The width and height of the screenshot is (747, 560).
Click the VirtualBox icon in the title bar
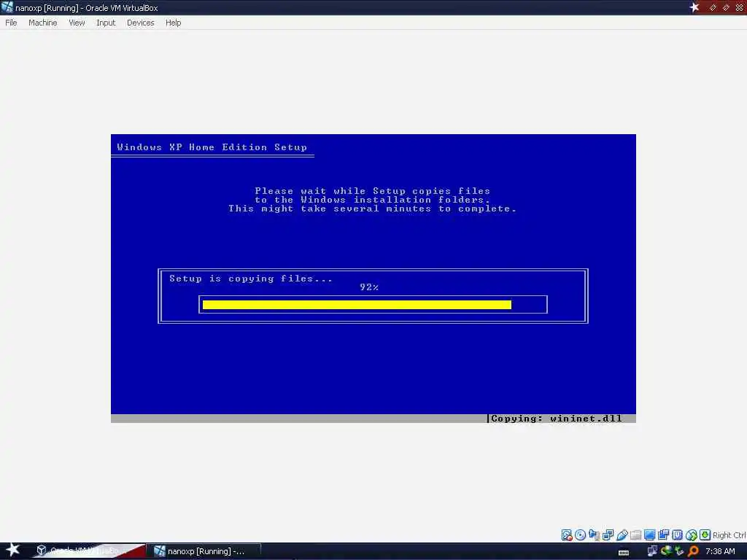[x=7, y=7]
